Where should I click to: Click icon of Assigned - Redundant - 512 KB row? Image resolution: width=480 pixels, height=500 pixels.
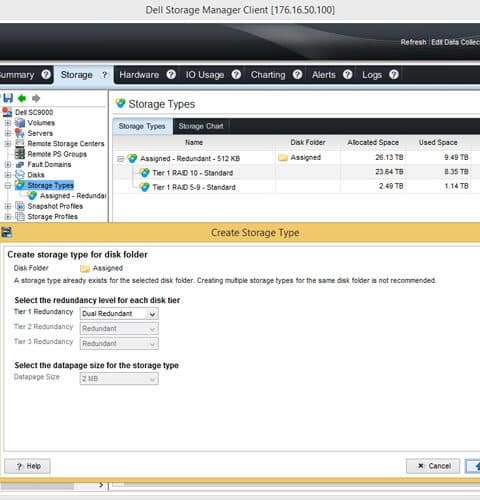pyautogui.click(x=132, y=158)
